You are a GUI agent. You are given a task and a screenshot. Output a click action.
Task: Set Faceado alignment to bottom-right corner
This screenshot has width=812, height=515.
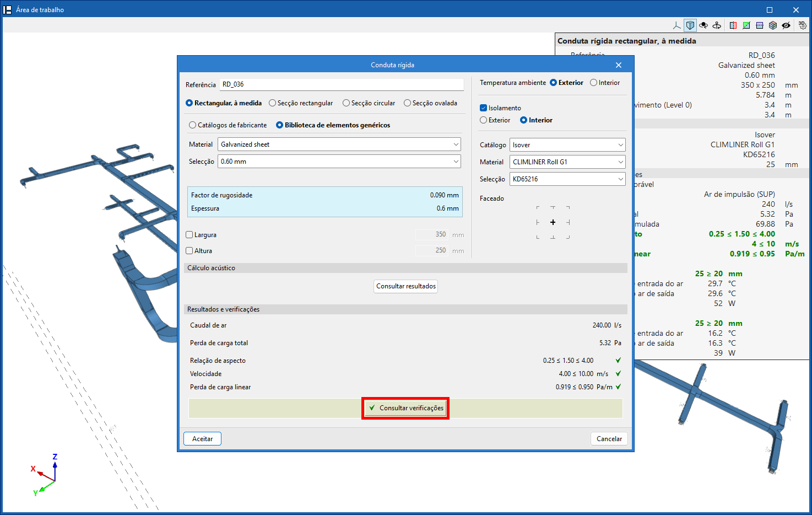click(x=568, y=237)
